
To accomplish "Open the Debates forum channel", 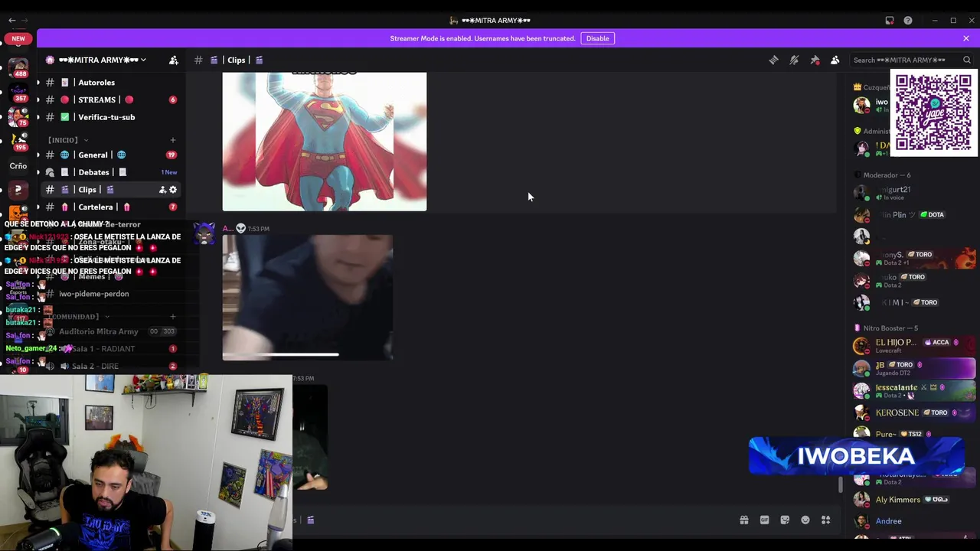I will (111, 172).
